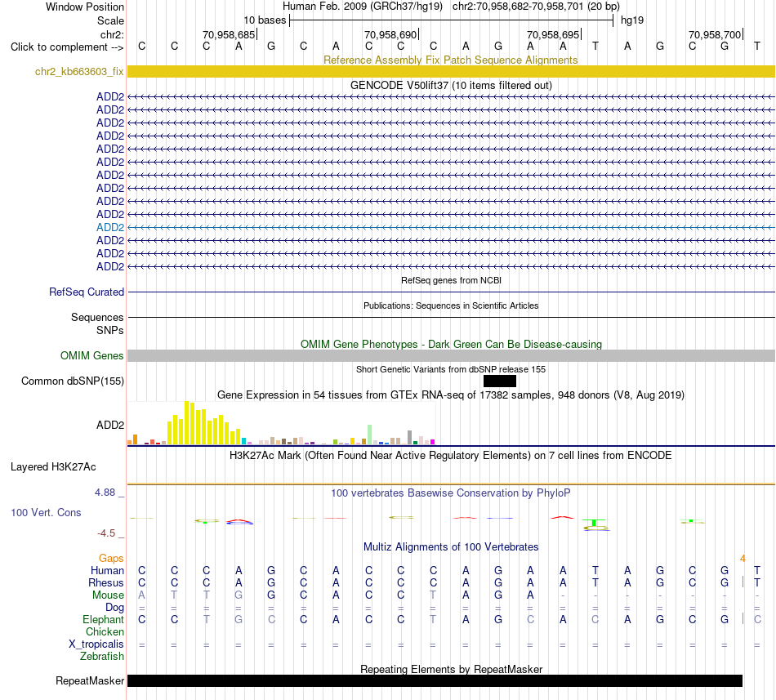Open 'Multiz Alignments of 100 Vertebrates' title
The image size is (776, 700).
pos(451,546)
